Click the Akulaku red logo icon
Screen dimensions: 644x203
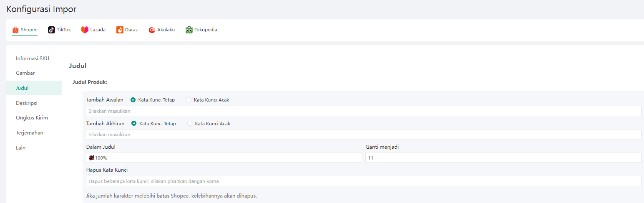152,30
